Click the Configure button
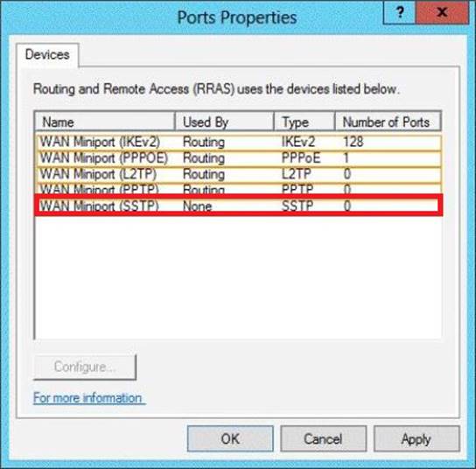The width and height of the screenshot is (476, 469). 85,367
